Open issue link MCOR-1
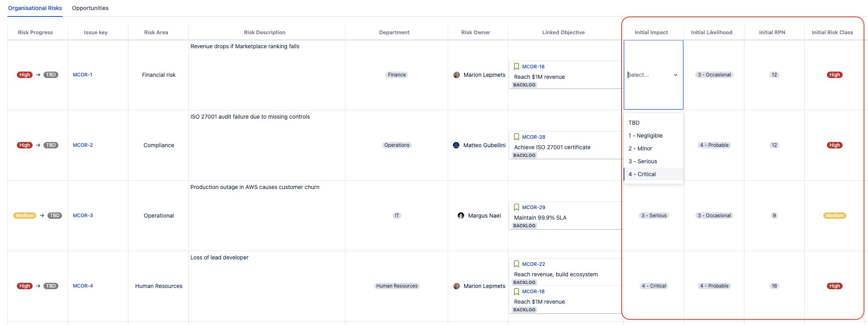 [x=83, y=75]
